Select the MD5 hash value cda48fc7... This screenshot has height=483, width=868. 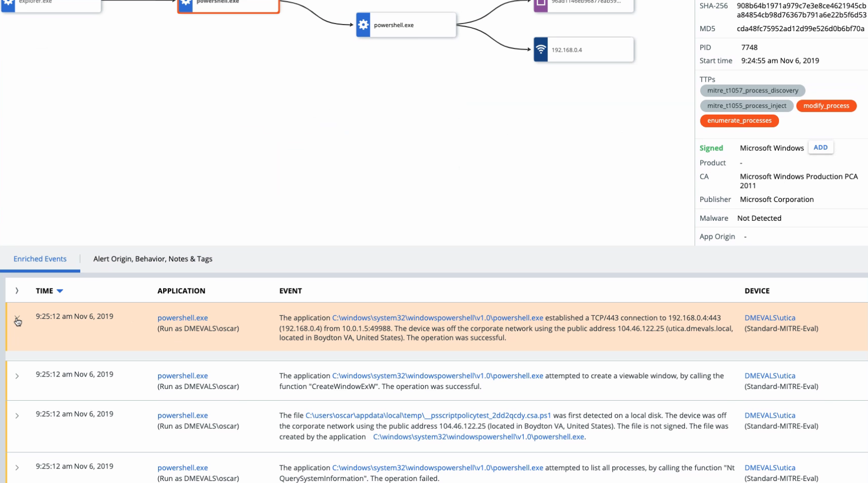pos(800,29)
